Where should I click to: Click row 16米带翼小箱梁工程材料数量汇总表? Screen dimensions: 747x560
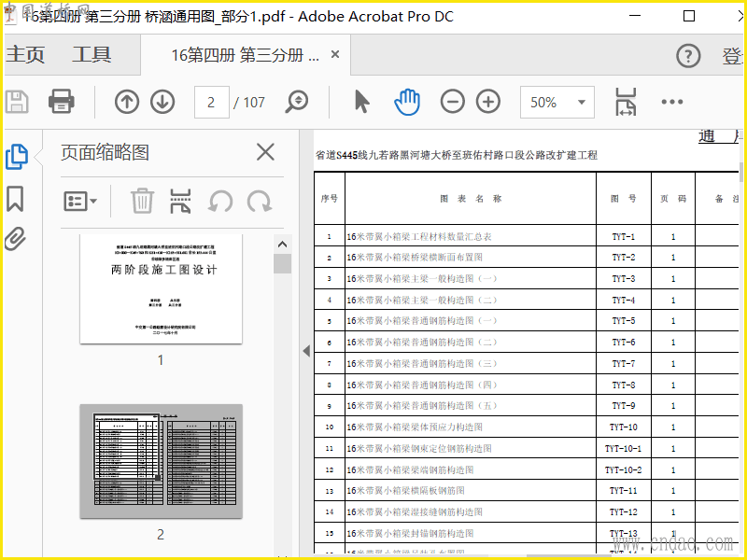[x=471, y=237]
